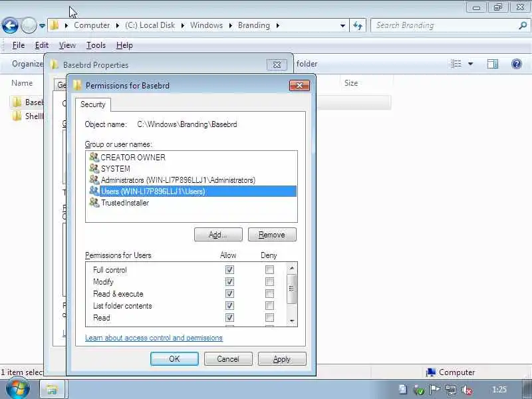The height and width of the screenshot is (399, 532).
Task: Toggle Deny checkbox for Read & execute
Action: click(270, 293)
